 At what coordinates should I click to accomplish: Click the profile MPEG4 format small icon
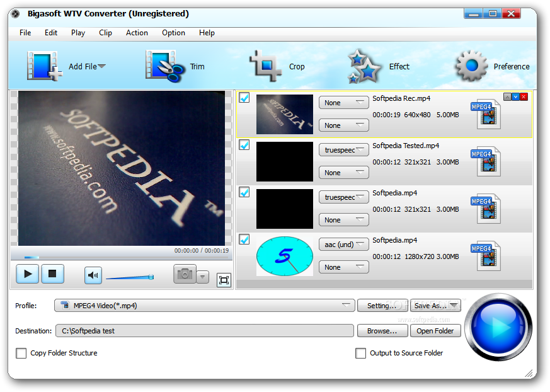point(65,305)
